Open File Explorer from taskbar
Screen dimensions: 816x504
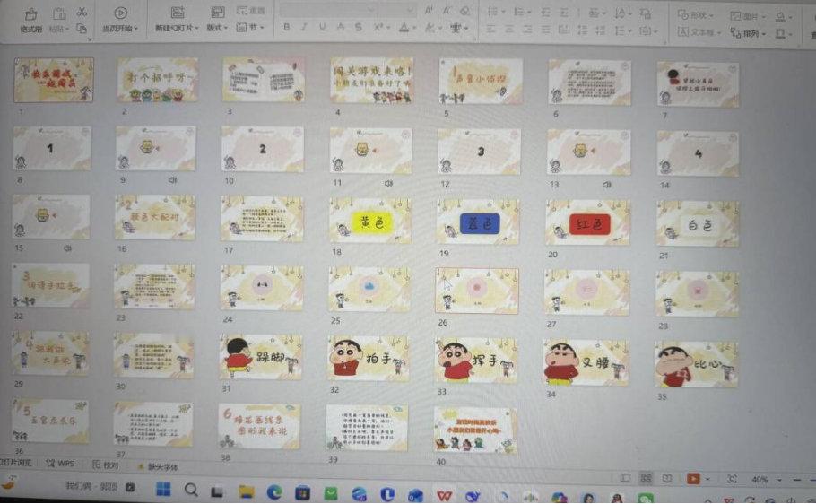(x=247, y=491)
